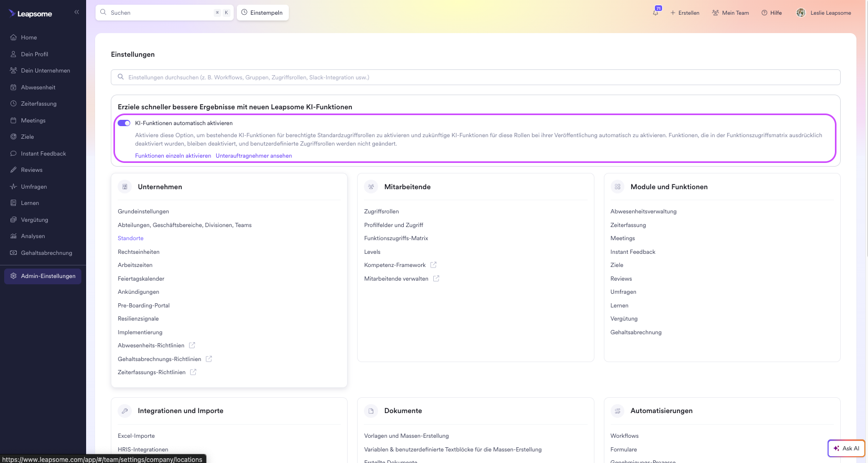Toggle KI-Funktionen automatisch aktivieren switch

[124, 123]
